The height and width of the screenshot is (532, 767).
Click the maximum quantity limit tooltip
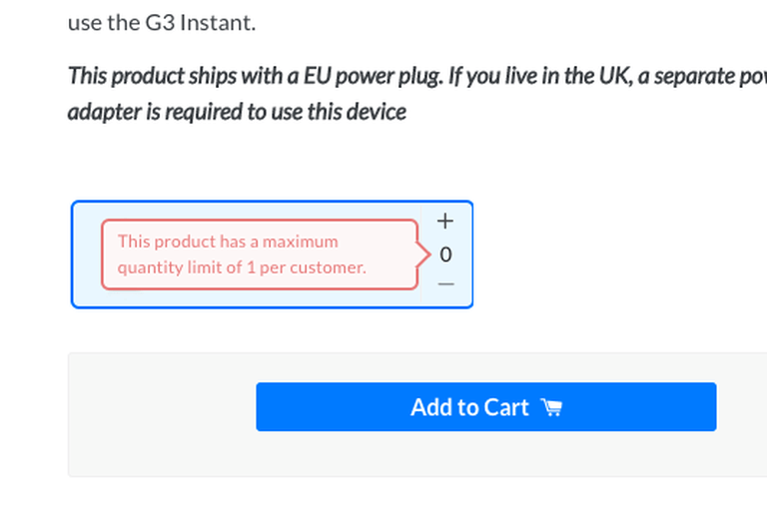tap(259, 255)
